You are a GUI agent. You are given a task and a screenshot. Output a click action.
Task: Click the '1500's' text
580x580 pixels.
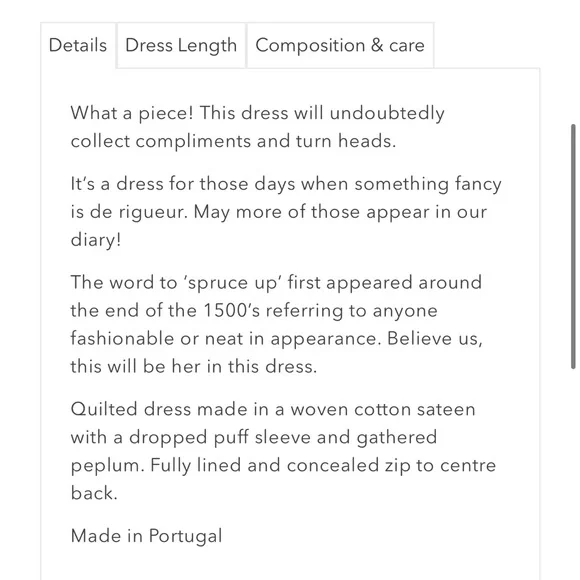(x=232, y=310)
